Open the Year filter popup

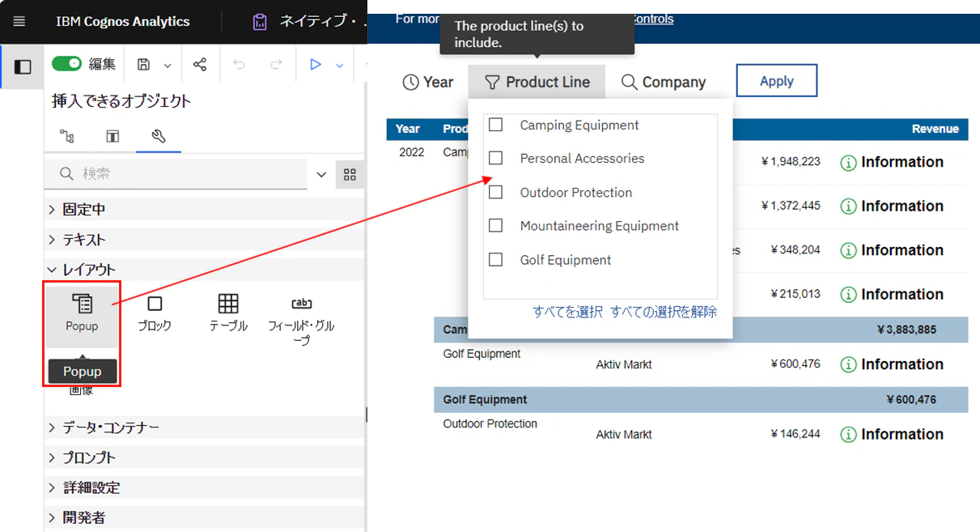point(428,82)
